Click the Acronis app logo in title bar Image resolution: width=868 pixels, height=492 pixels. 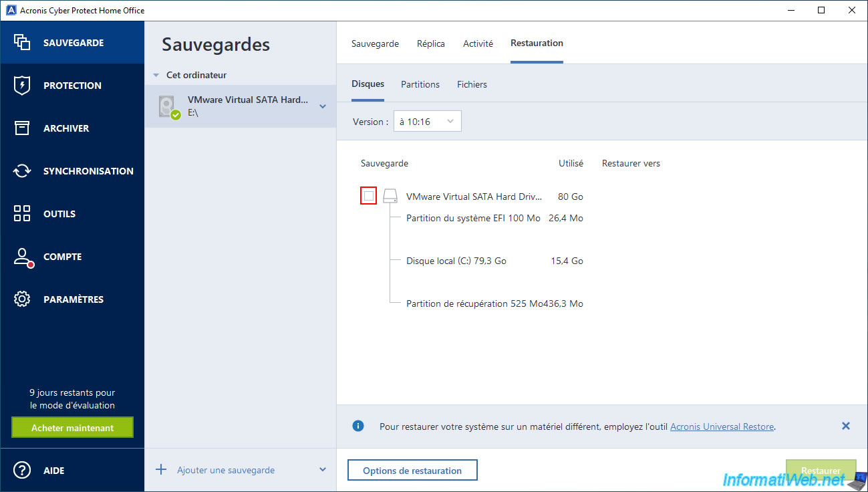(x=10, y=10)
